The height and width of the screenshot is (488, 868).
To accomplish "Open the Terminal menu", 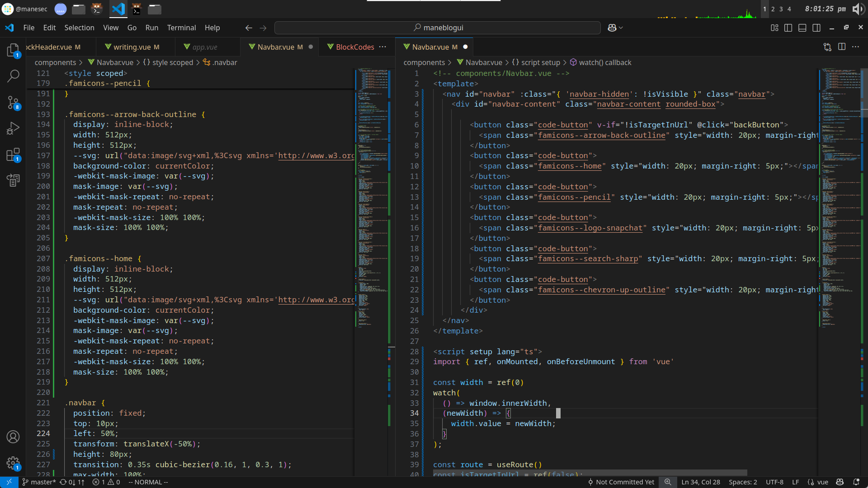I will tap(181, 28).
